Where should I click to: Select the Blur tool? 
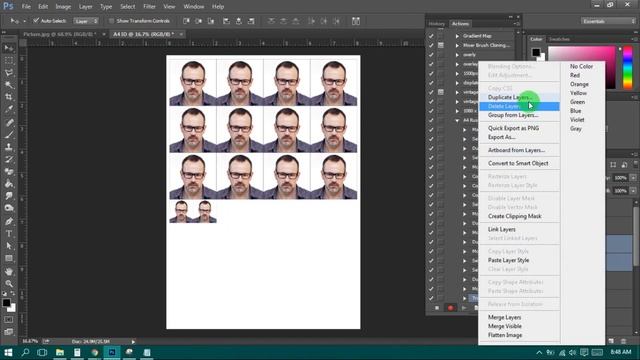pos(9,196)
